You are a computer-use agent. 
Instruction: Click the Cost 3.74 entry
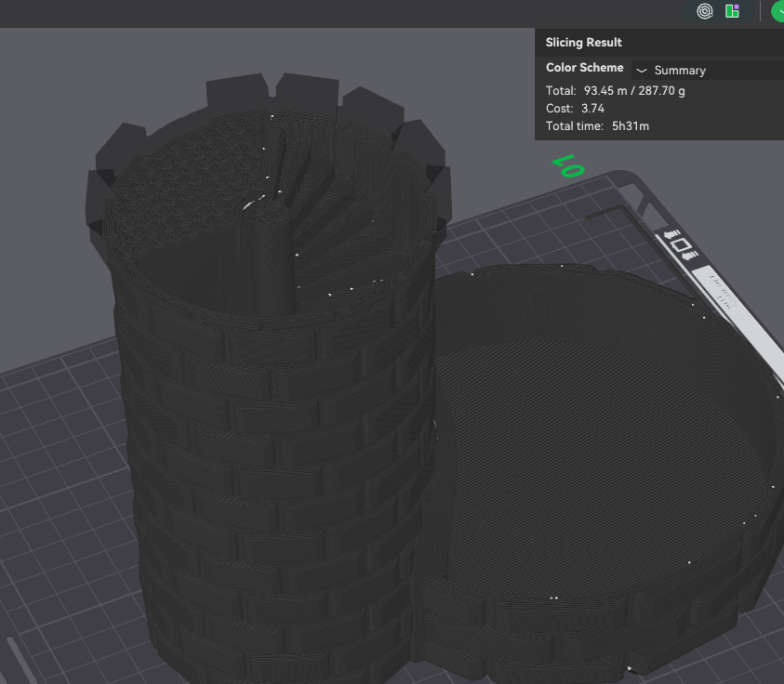575,109
